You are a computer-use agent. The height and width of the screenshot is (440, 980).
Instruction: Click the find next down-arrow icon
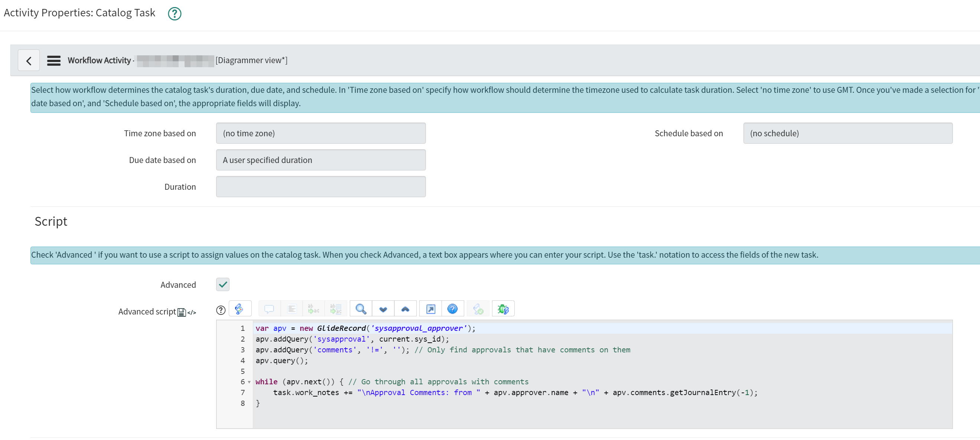click(383, 309)
